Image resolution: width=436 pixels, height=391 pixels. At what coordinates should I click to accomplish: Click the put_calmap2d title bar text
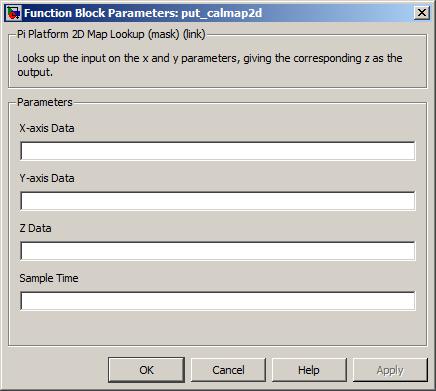(x=222, y=13)
